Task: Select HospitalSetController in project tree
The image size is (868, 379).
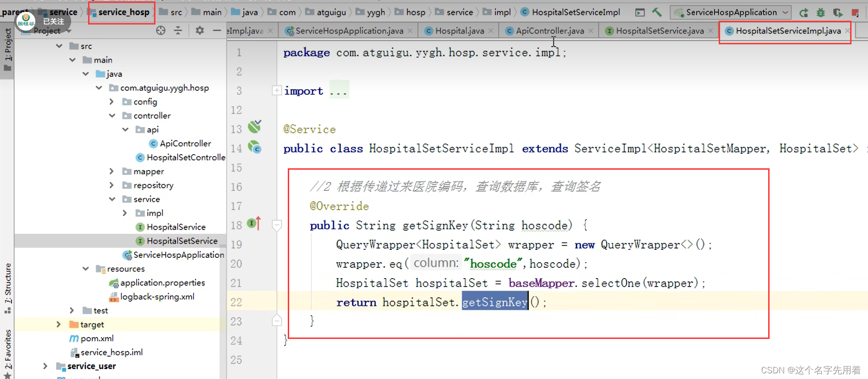Action: tap(186, 157)
